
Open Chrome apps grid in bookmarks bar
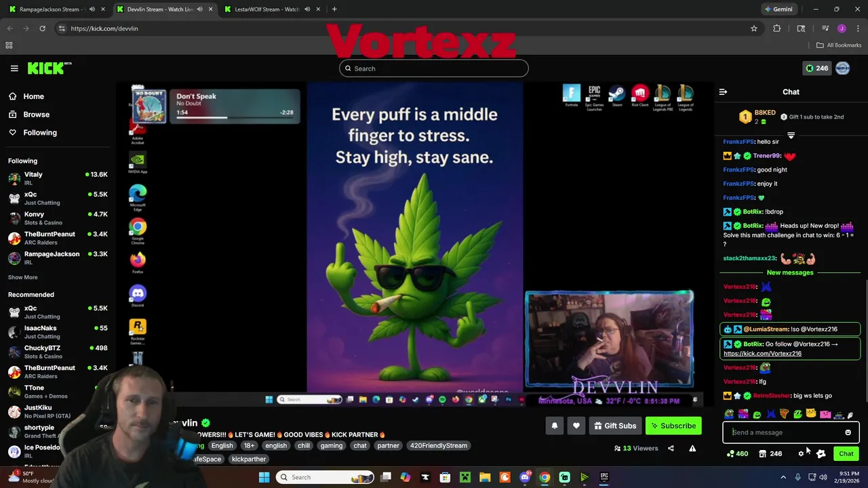(x=9, y=45)
